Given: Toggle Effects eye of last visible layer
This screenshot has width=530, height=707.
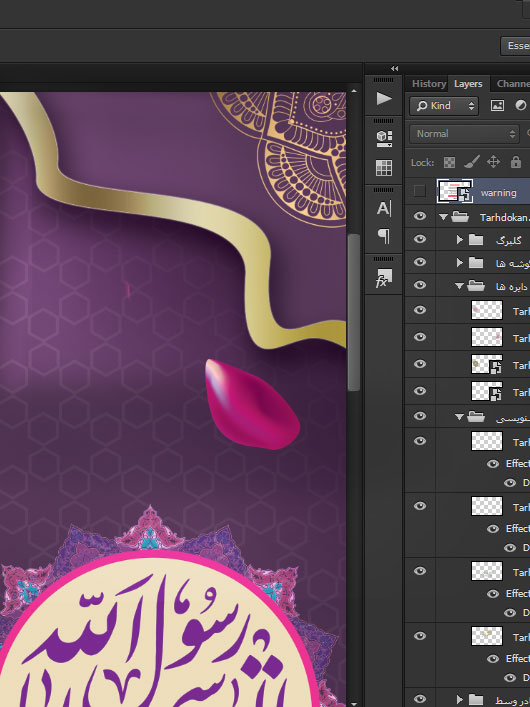Looking at the screenshot, I should [493, 659].
